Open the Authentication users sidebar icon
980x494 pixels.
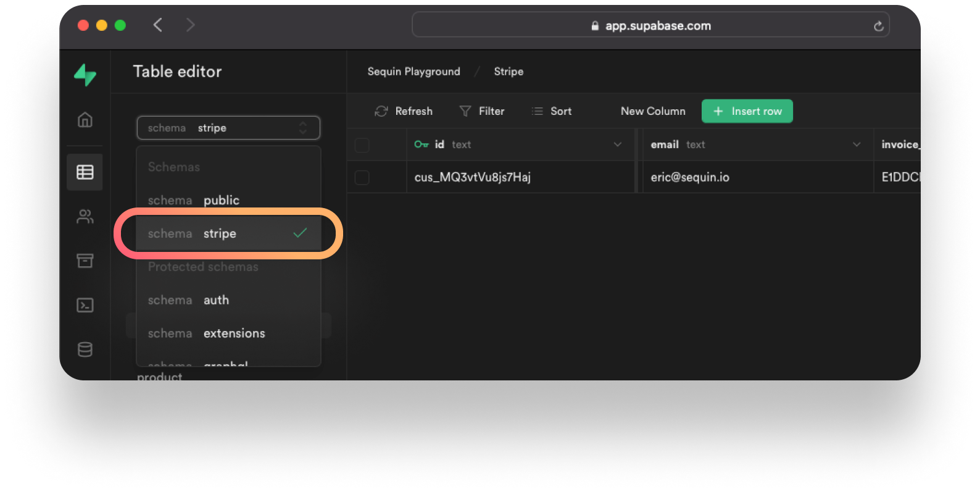(85, 216)
